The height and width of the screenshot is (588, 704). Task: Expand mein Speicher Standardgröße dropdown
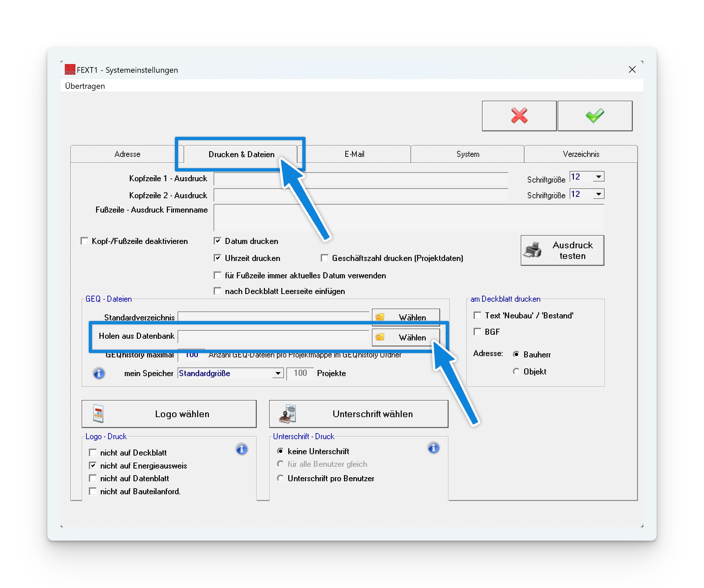(278, 373)
